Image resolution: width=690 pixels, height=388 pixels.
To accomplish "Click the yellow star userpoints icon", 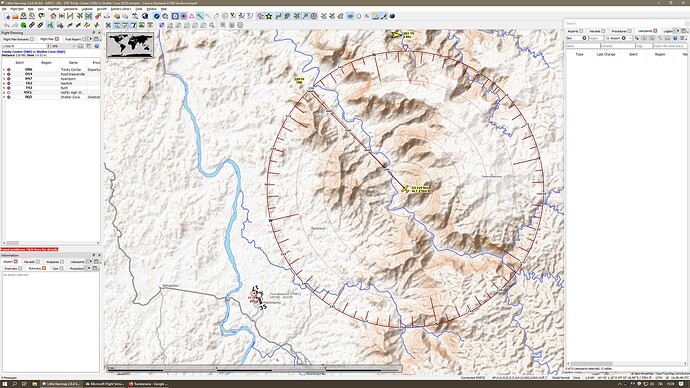I will 268,16.
